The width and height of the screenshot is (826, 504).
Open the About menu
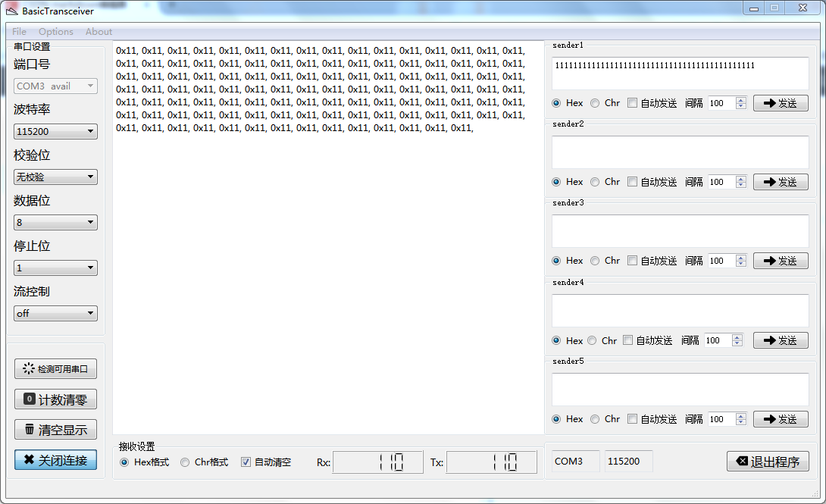99,32
